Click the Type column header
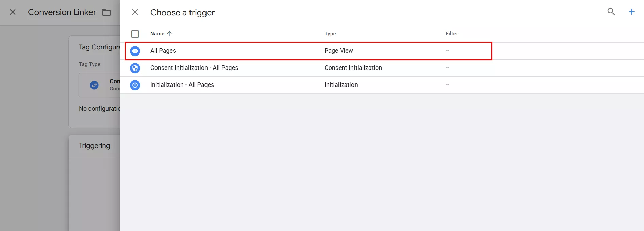 [x=330, y=34]
